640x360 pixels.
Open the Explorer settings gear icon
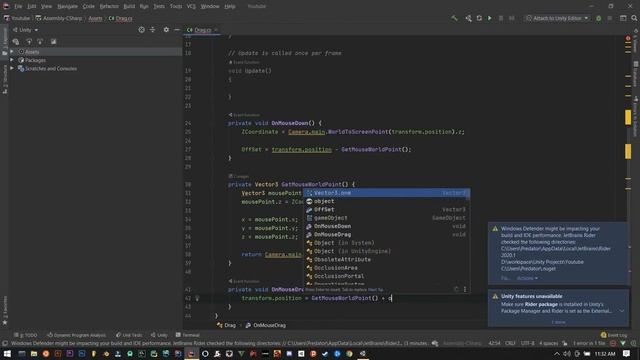click(166, 30)
